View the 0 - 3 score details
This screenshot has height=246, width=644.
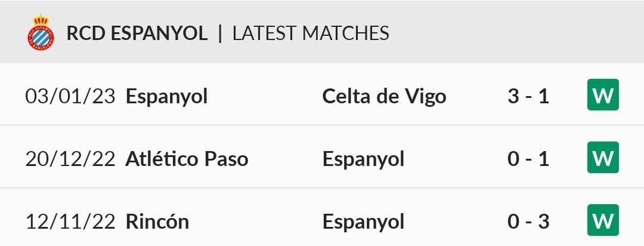528,222
